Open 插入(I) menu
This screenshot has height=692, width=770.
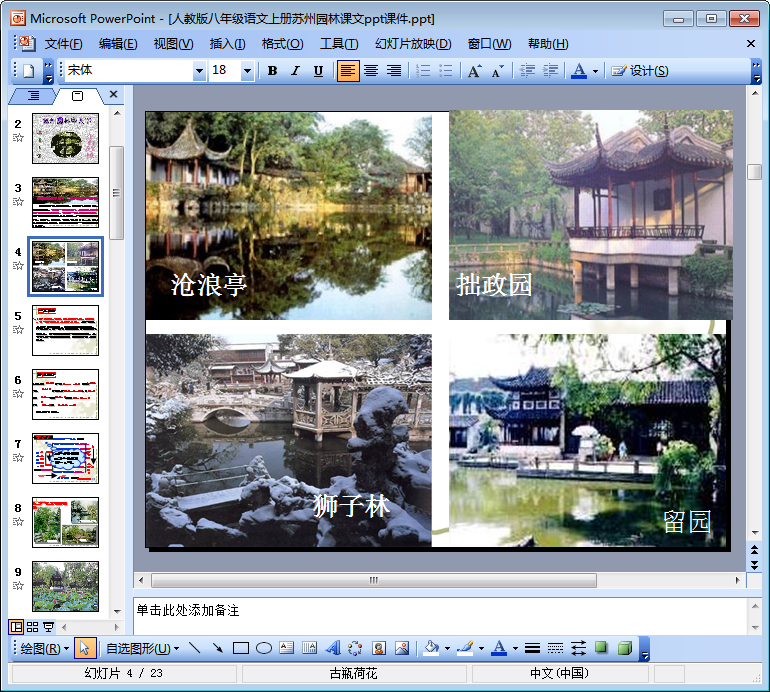click(x=227, y=44)
